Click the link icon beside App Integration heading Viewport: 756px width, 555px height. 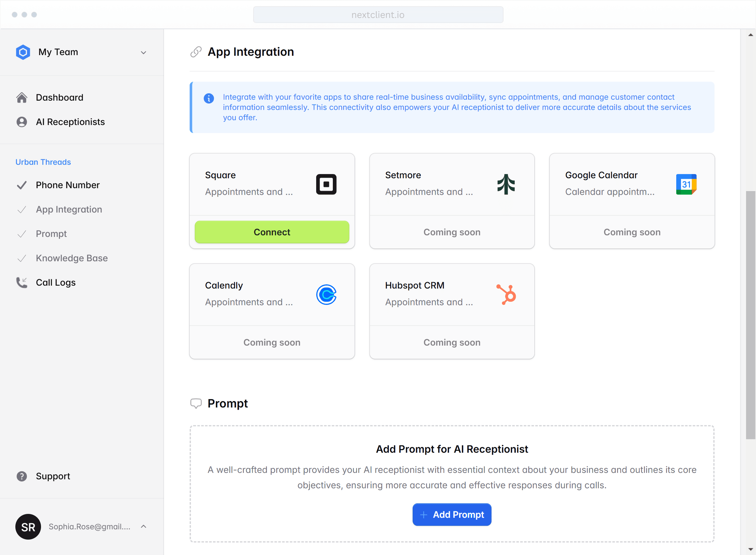point(196,52)
